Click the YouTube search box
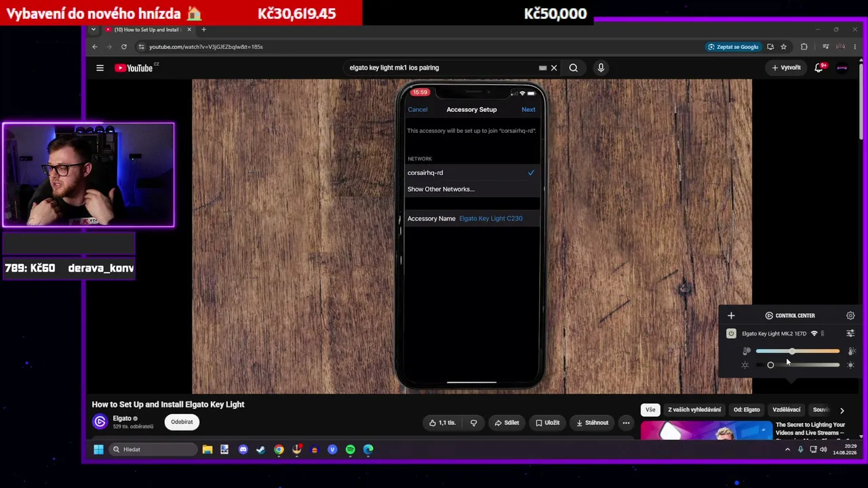This screenshot has height=488, width=868. click(441, 68)
